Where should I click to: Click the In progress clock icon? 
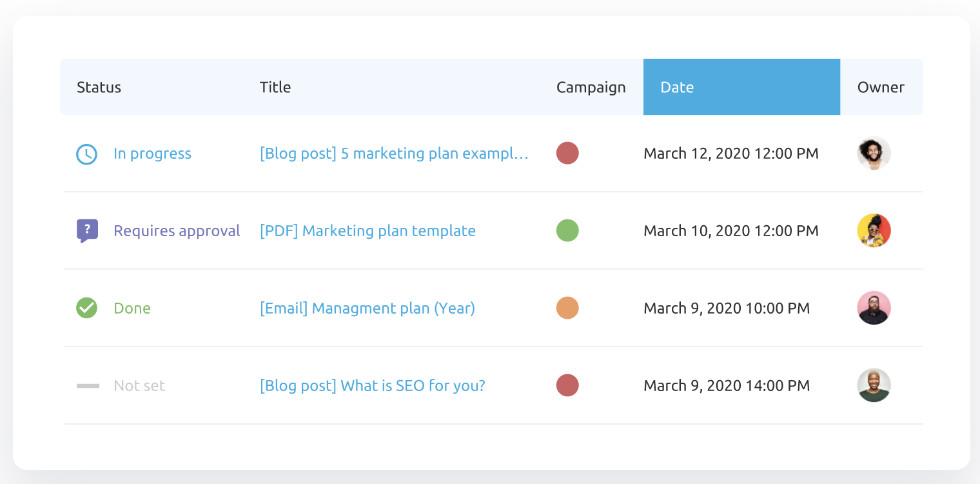(86, 154)
